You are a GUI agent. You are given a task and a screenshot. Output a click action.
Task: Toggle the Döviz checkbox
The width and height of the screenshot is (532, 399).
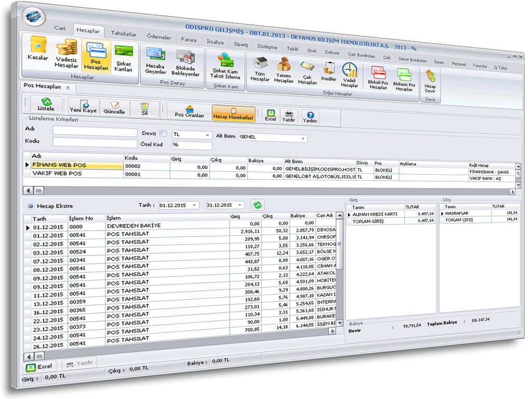click(163, 134)
